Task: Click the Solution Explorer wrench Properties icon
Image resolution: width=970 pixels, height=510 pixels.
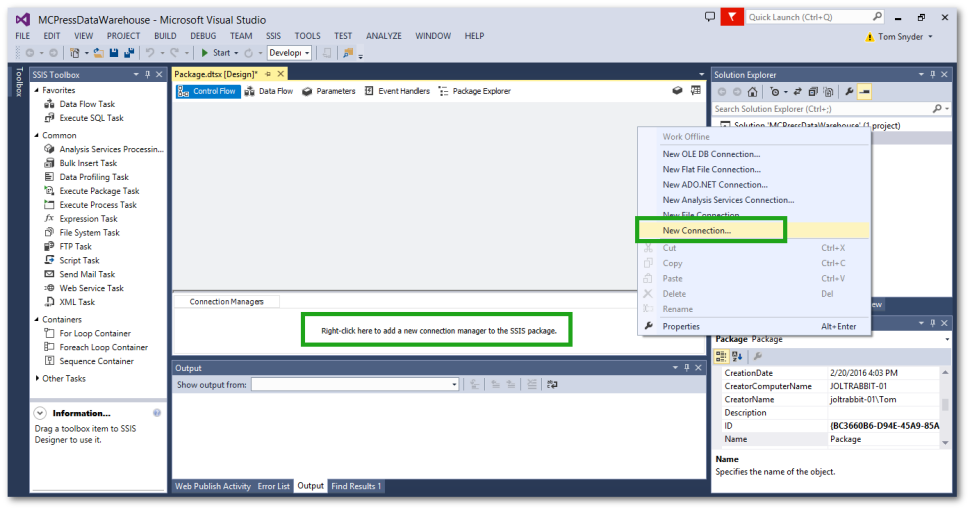Action: (x=849, y=92)
